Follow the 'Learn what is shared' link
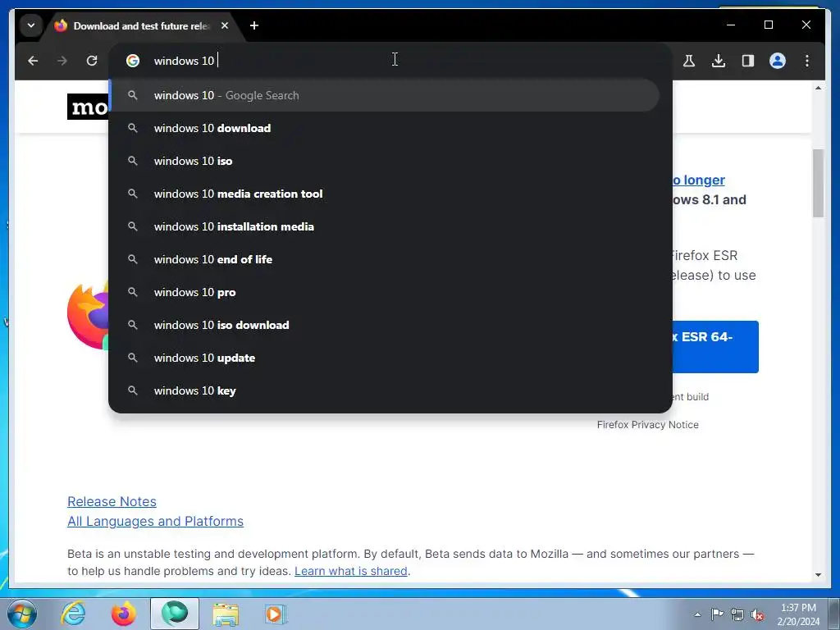The width and height of the screenshot is (840, 630). 351,571
